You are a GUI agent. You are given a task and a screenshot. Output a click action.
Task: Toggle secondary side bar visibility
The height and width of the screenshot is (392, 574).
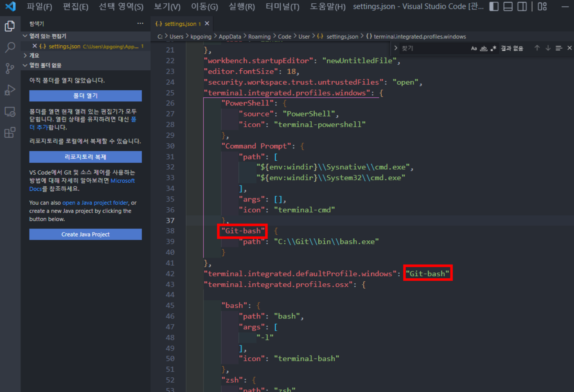[x=522, y=7]
